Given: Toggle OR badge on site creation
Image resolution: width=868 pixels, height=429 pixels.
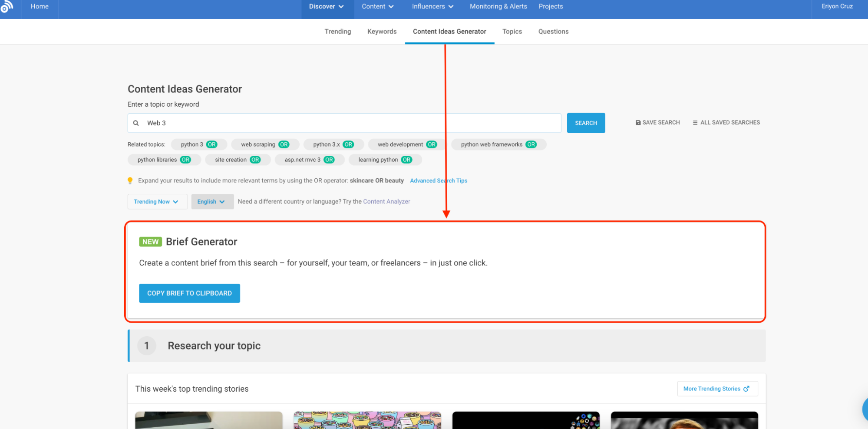Looking at the screenshot, I should pyautogui.click(x=255, y=160).
